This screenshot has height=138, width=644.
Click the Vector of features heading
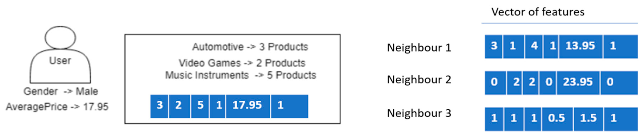pyautogui.click(x=538, y=12)
